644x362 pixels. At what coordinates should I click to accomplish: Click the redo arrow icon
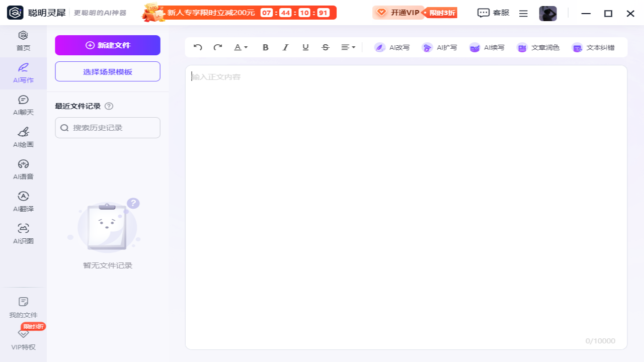pos(217,47)
